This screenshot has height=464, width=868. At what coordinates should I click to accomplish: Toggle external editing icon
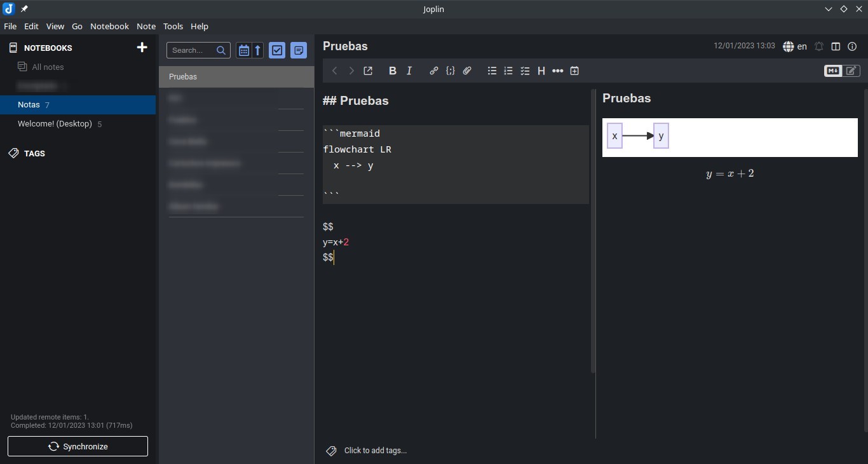click(x=368, y=71)
